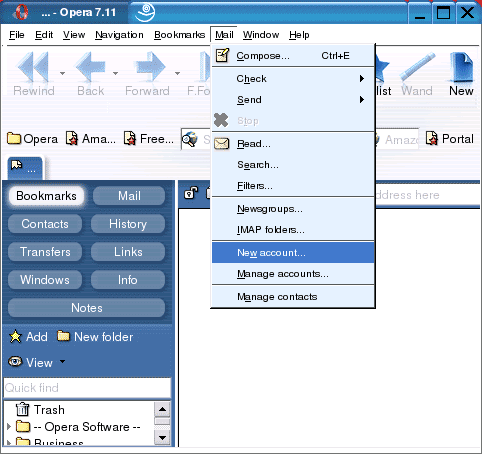Open the Navigation menu
The height and width of the screenshot is (454, 482).
(x=119, y=35)
